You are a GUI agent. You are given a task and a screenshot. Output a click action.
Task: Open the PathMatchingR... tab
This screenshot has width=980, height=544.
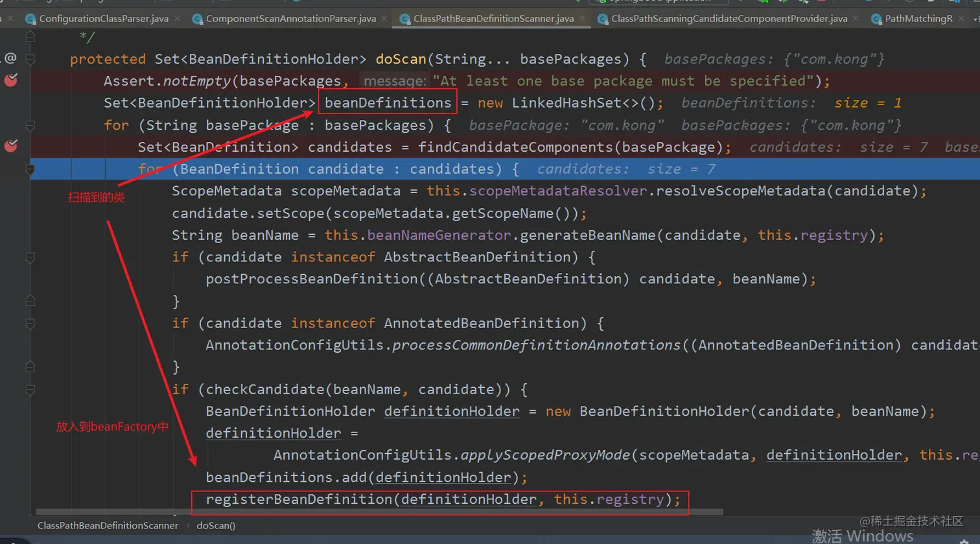pos(918,19)
